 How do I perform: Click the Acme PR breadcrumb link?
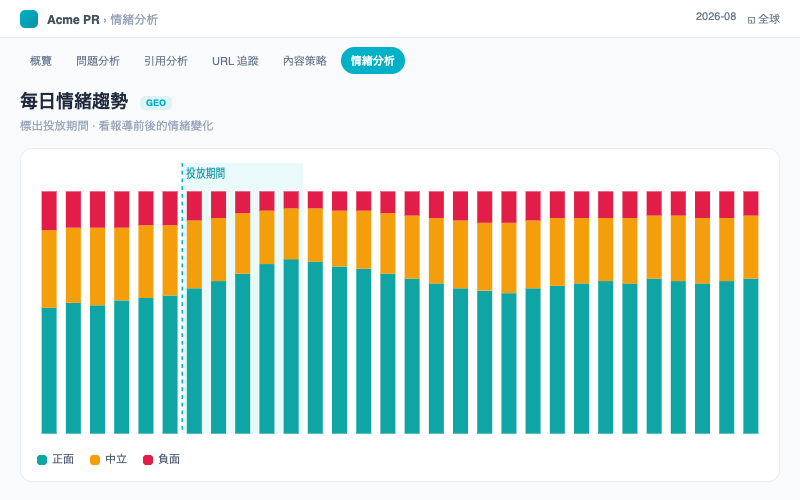(x=73, y=19)
